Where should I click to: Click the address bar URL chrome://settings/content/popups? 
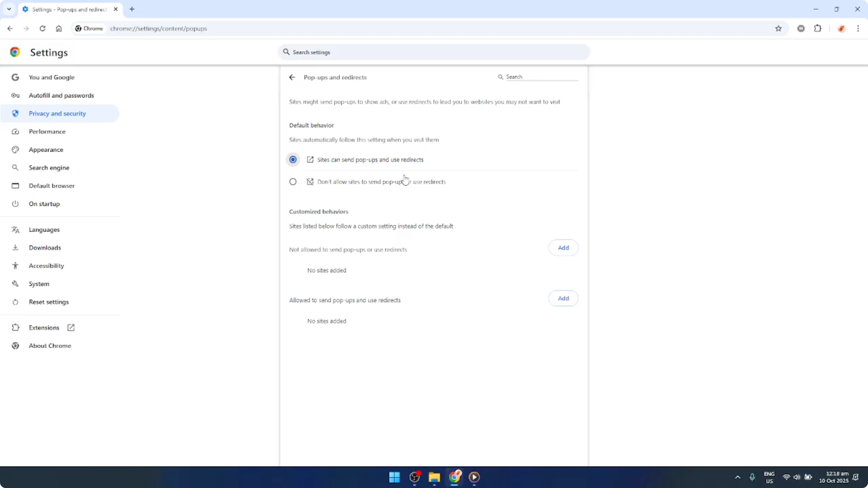click(158, 29)
